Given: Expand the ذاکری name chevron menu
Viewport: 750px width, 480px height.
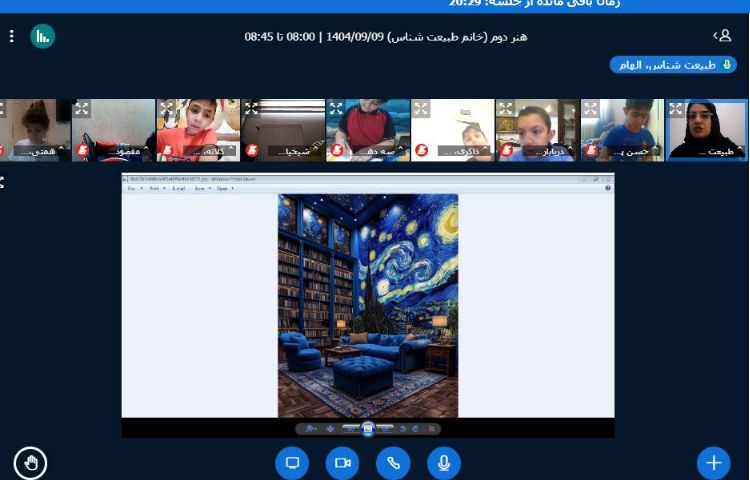Looking at the screenshot, I should (x=485, y=149).
